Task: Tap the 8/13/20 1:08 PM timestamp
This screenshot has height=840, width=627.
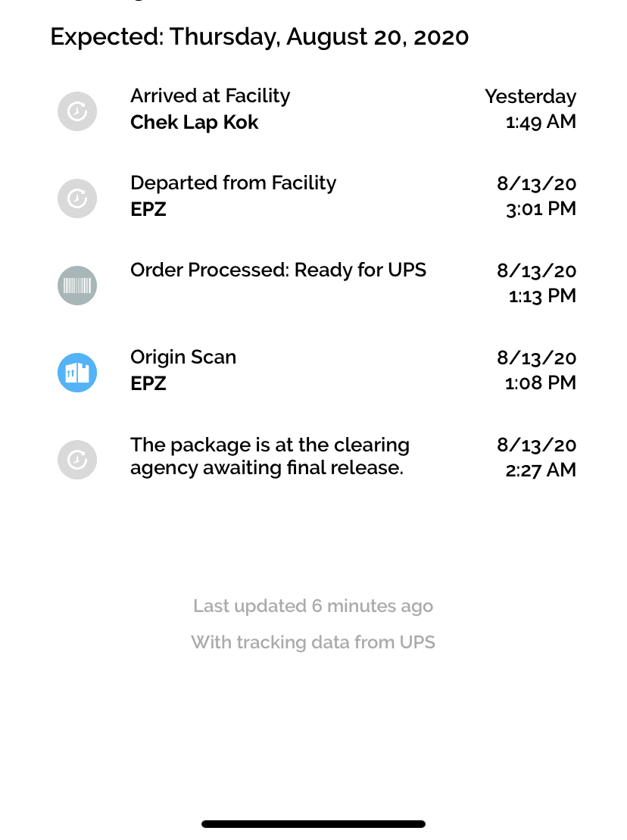Action: tap(536, 370)
